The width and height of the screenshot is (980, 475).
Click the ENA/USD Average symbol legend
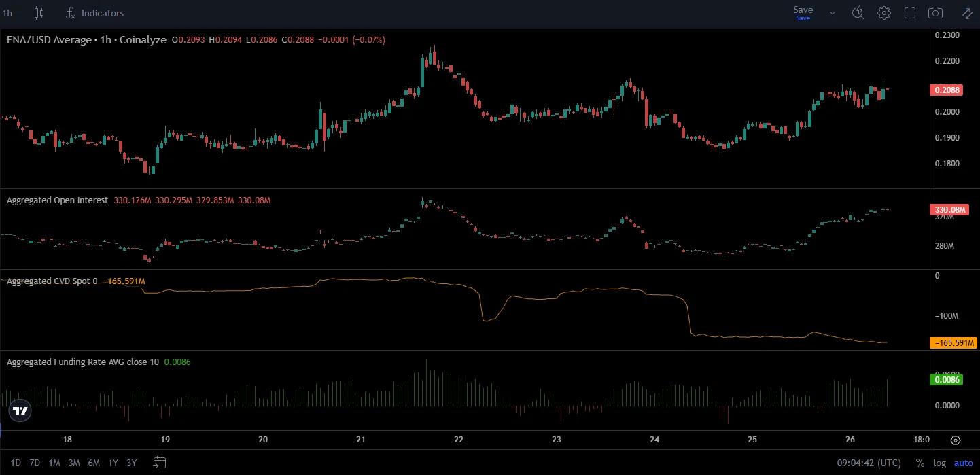click(x=86, y=40)
